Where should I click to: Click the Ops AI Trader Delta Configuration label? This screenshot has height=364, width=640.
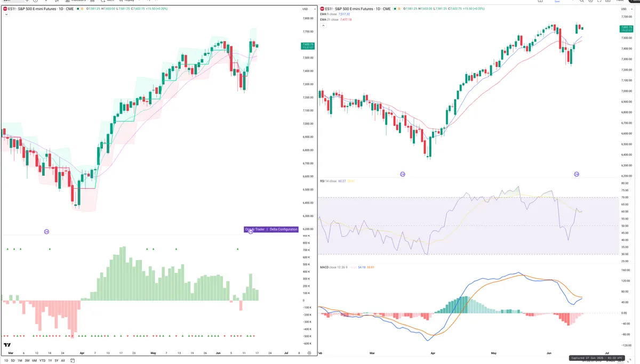click(271, 229)
